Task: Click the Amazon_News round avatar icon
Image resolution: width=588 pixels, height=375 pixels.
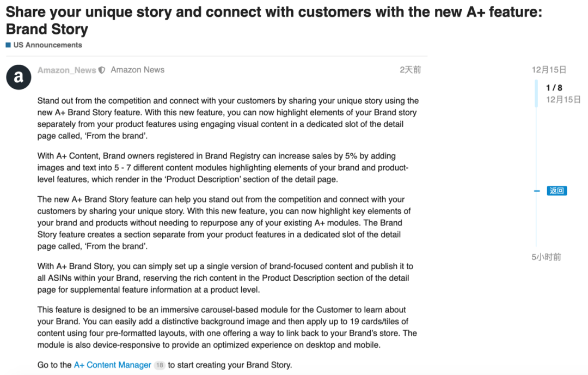Action: click(19, 77)
